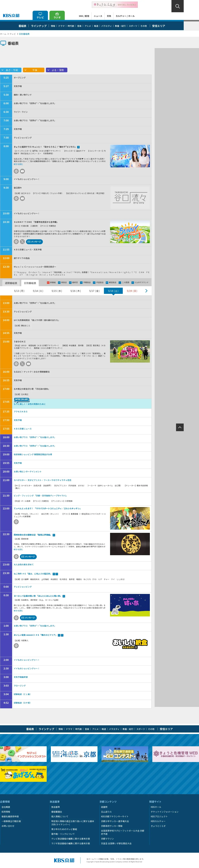Open the 谷口流々 program thumbnail
This screenshot has width=199, height=868.
(130, 198)
